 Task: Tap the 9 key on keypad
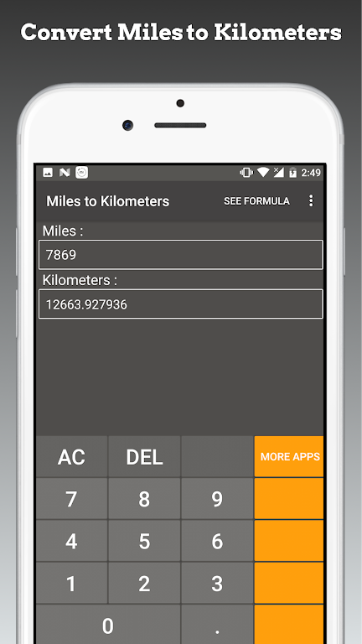click(x=217, y=499)
